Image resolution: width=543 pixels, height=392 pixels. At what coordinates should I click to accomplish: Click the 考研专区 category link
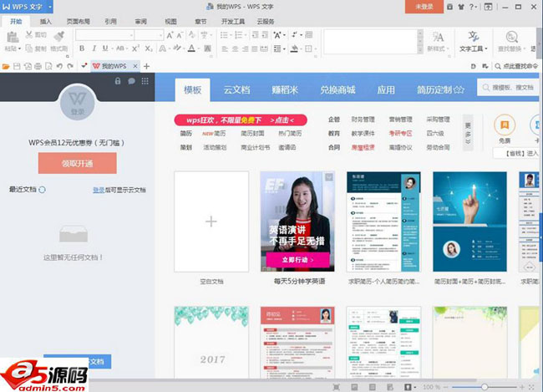coord(400,134)
